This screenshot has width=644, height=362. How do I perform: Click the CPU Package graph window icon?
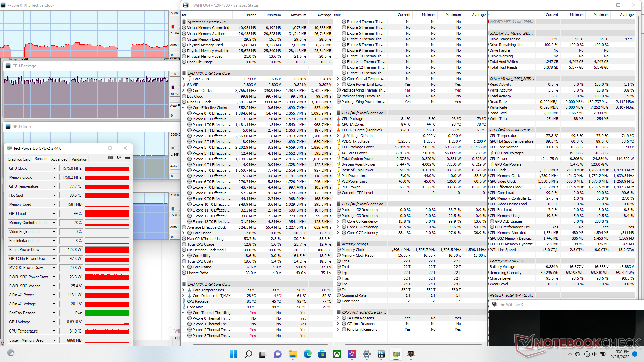[8, 66]
